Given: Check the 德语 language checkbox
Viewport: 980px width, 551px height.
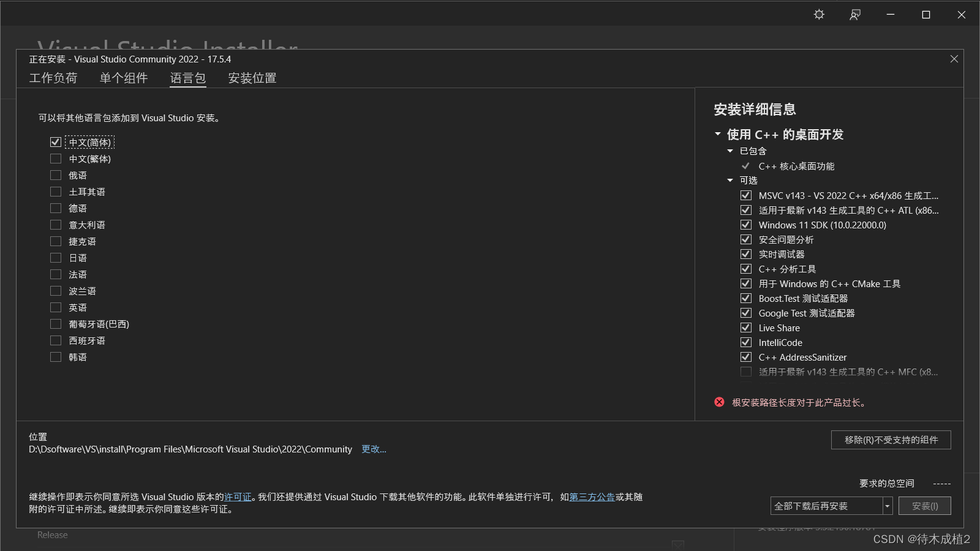Looking at the screenshot, I should point(56,208).
